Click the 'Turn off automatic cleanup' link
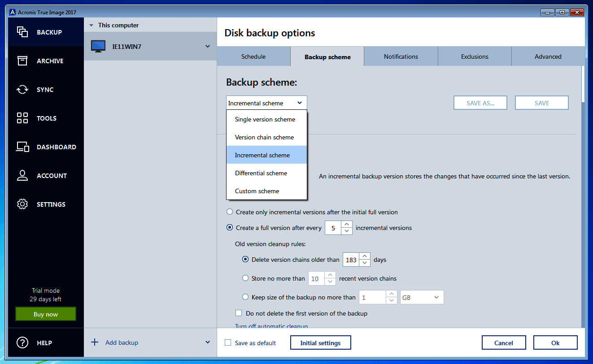Image resolution: width=593 pixels, height=364 pixels. click(271, 326)
